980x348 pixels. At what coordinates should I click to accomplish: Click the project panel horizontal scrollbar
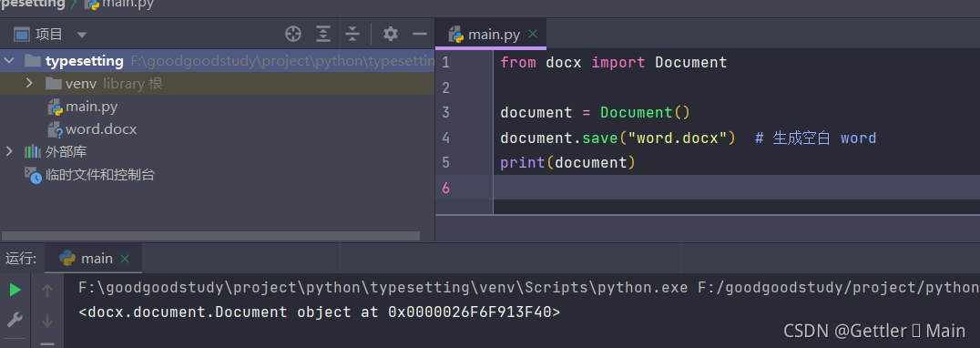point(211,236)
